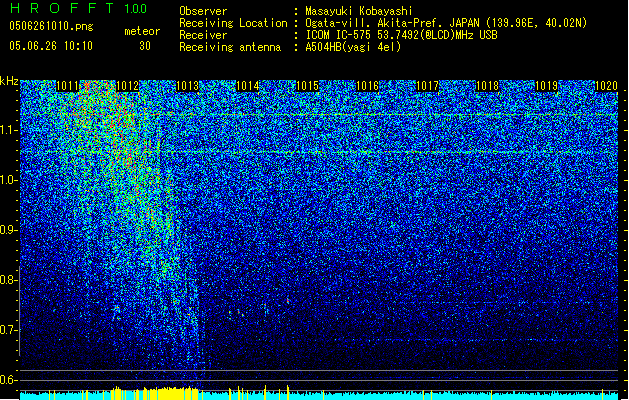The width and height of the screenshot is (629, 400).
Task: Click time marker 1015
Action: pyautogui.click(x=307, y=86)
